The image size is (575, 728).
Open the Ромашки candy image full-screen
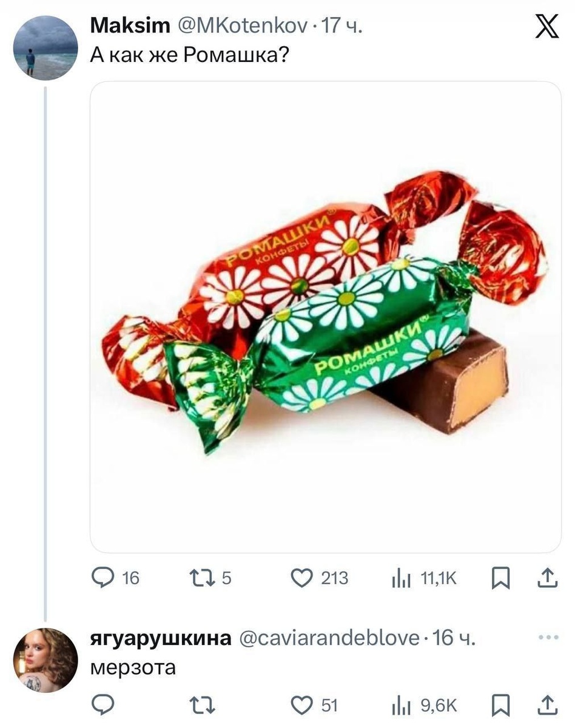tap(318, 315)
